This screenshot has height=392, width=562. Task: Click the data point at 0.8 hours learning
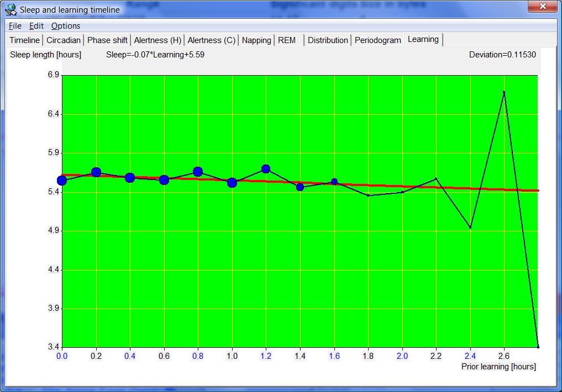click(198, 172)
